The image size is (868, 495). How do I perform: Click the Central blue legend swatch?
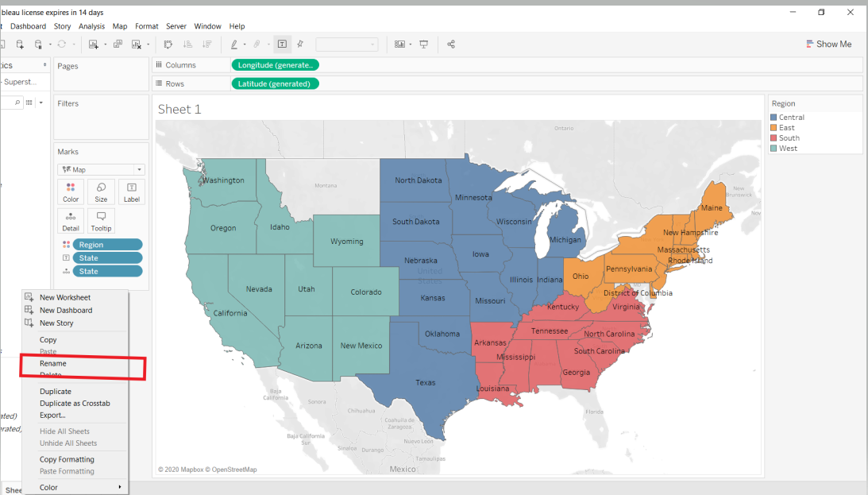pos(773,118)
